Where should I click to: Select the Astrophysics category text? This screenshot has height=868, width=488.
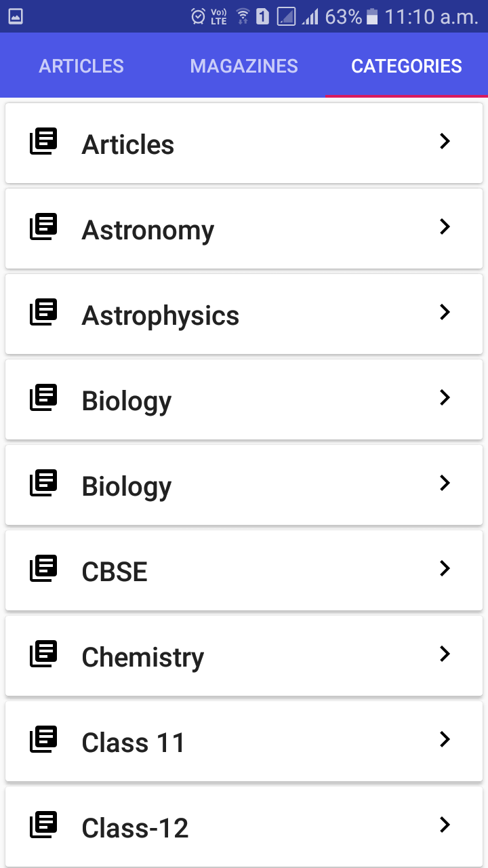(x=161, y=316)
